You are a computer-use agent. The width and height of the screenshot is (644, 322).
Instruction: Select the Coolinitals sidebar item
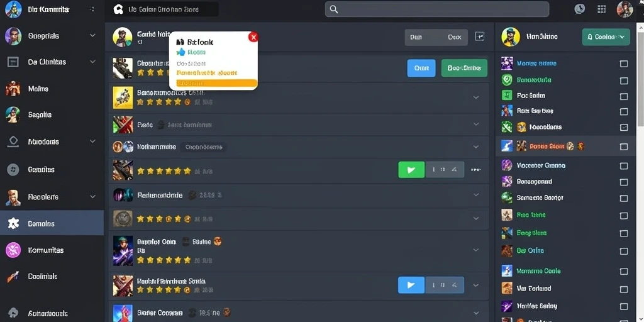click(x=52, y=277)
